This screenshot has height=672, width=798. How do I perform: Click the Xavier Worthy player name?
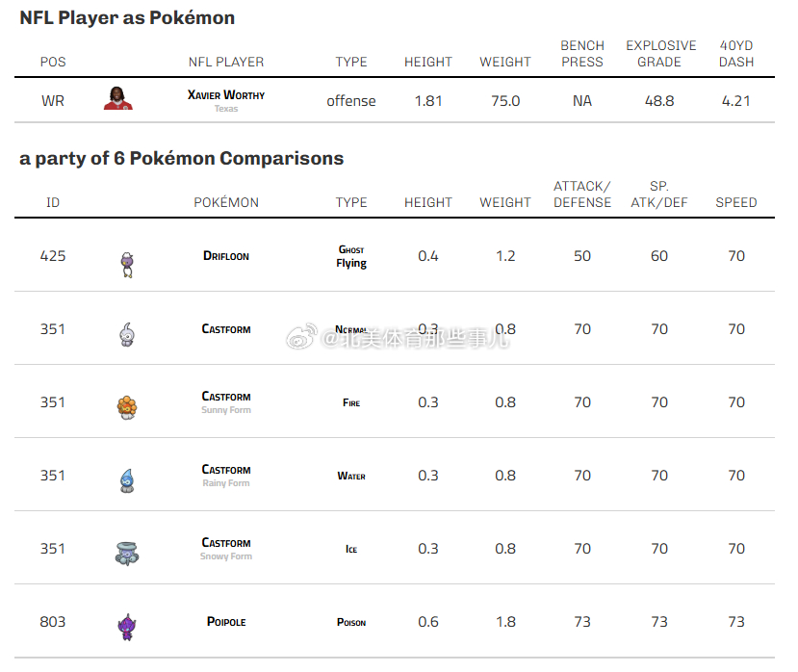(x=226, y=95)
